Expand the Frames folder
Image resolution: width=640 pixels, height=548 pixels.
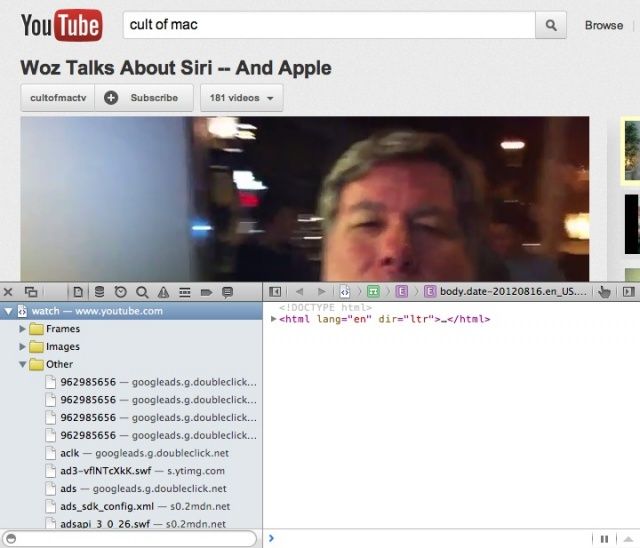click(x=23, y=329)
